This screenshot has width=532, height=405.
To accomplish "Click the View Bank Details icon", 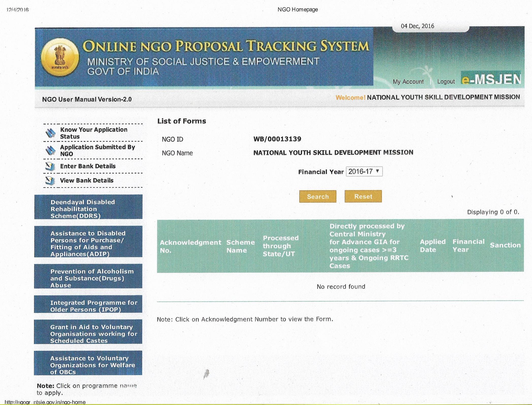I will pos(50,181).
